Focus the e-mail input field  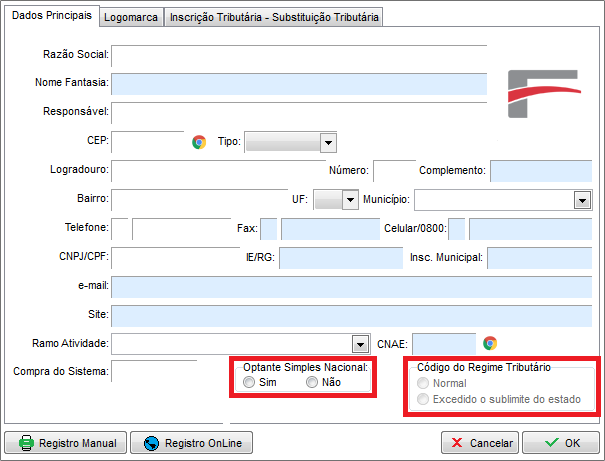pyautogui.click(x=350, y=287)
